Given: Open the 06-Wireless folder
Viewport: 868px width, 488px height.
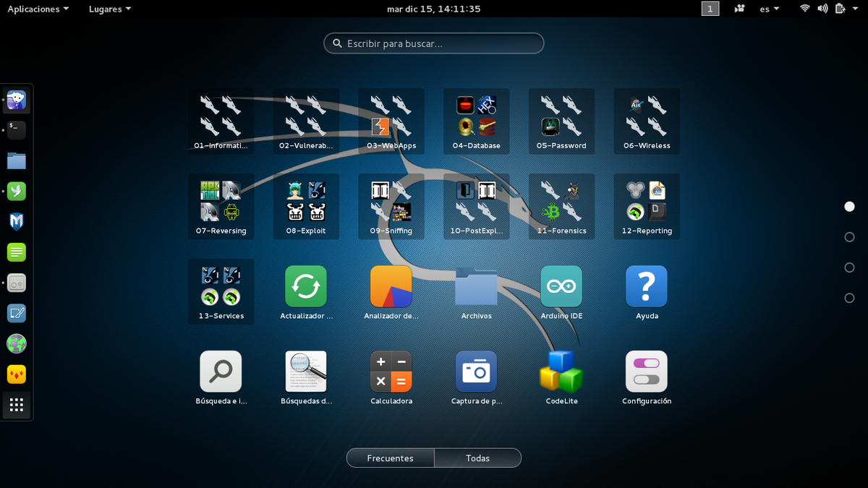Looking at the screenshot, I should coord(647,121).
